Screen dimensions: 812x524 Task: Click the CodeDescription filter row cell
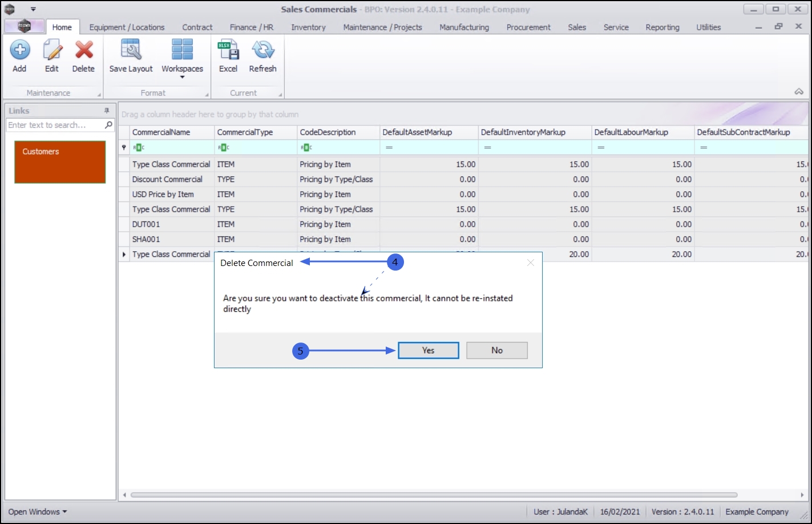click(x=338, y=147)
